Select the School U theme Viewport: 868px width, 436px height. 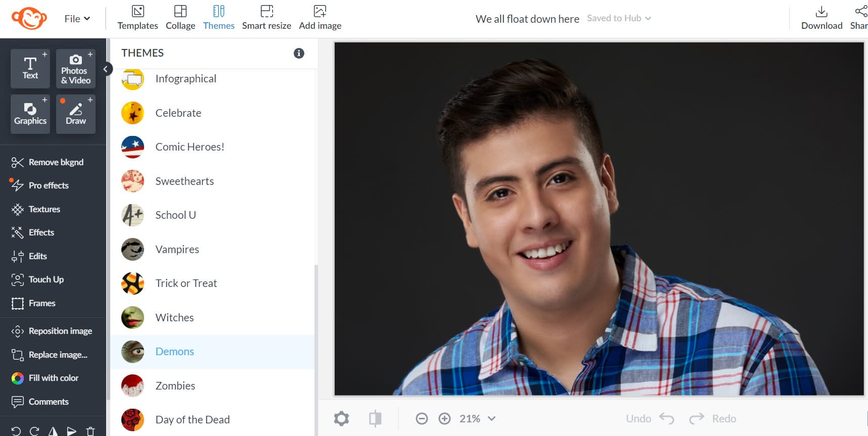tap(212, 215)
